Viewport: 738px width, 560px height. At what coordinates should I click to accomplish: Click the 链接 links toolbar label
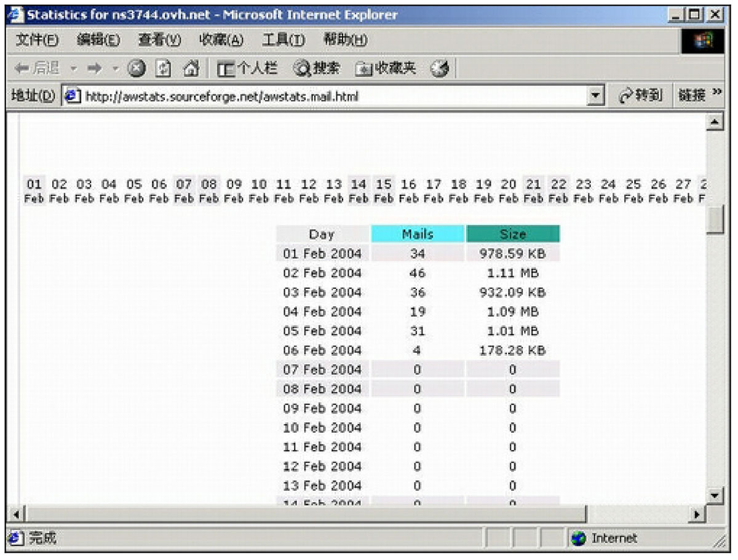pos(692,96)
